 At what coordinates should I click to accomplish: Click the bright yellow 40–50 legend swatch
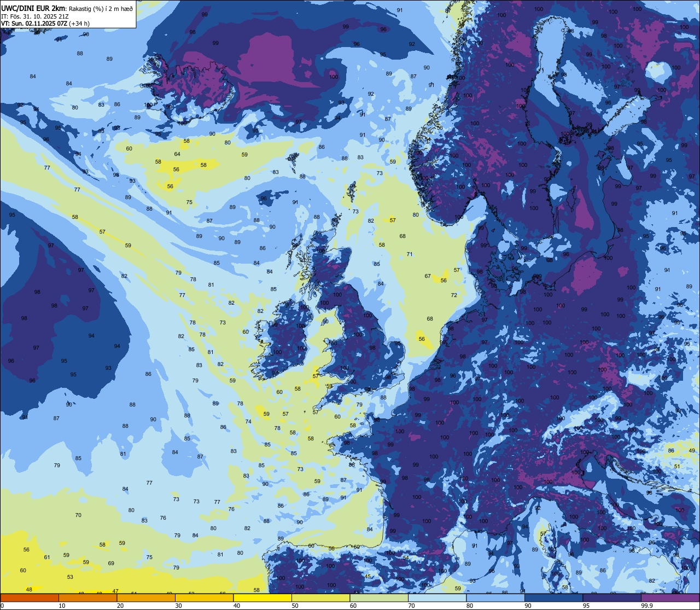click(x=262, y=597)
